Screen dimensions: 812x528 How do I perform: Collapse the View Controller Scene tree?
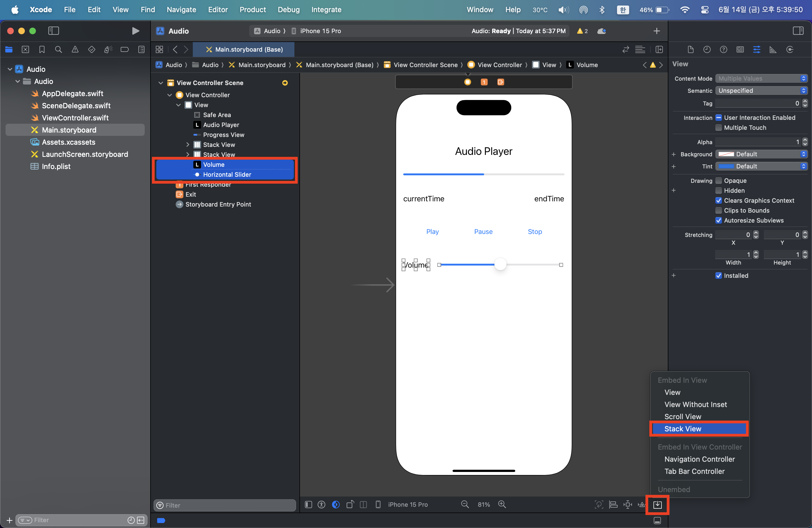161,83
